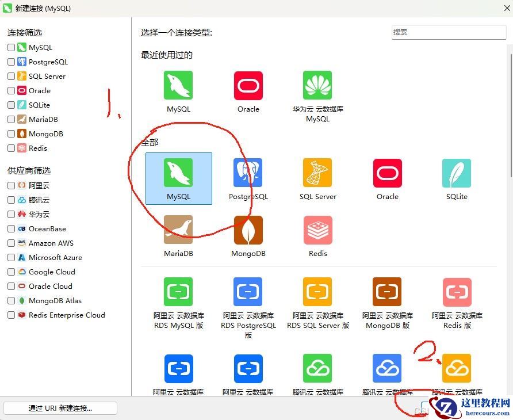Enable the Google Cloud vendor filter

[x=11, y=272]
